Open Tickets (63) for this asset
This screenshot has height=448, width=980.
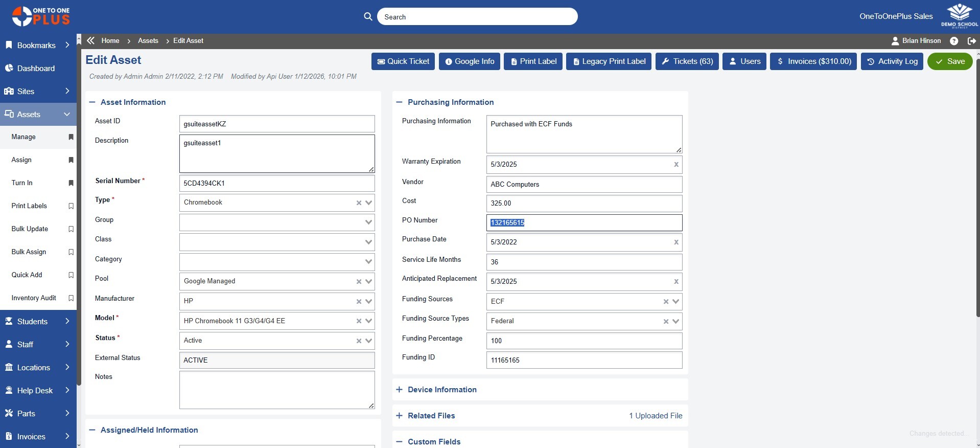coord(687,61)
